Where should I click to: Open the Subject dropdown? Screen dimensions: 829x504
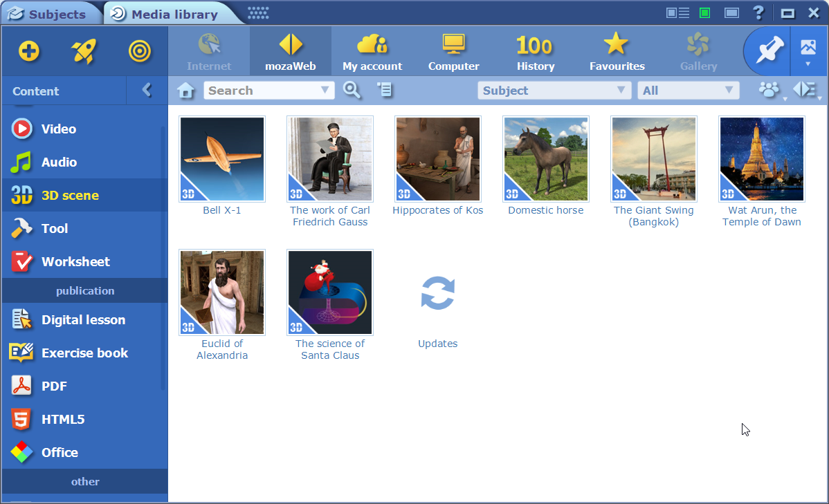point(554,91)
